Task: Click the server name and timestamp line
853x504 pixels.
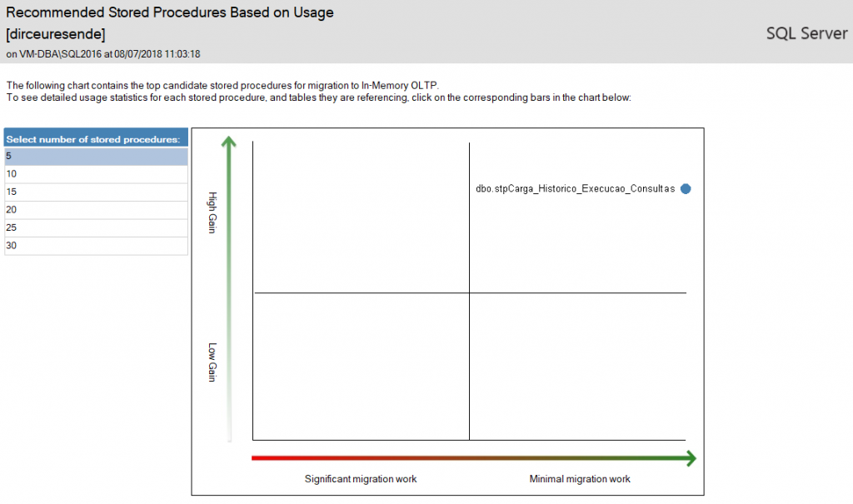Action: (x=103, y=54)
